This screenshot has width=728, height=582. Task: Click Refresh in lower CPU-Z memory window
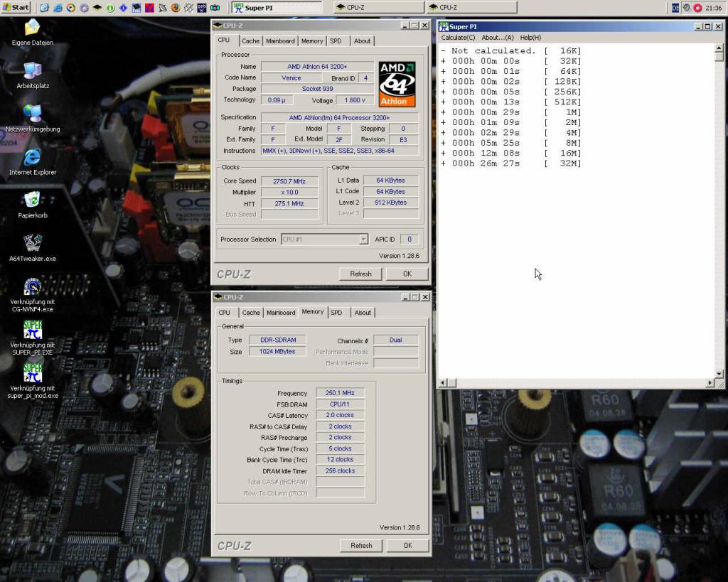coord(361,545)
